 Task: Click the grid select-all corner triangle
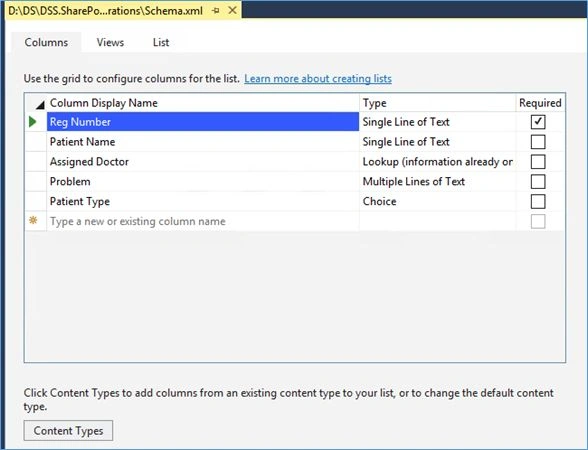[x=40, y=105]
